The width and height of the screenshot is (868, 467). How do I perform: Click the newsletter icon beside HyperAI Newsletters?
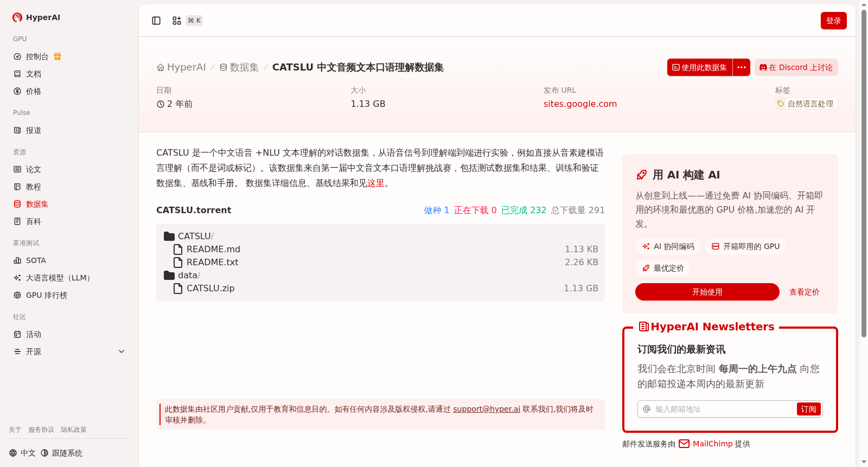click(644, 327)
